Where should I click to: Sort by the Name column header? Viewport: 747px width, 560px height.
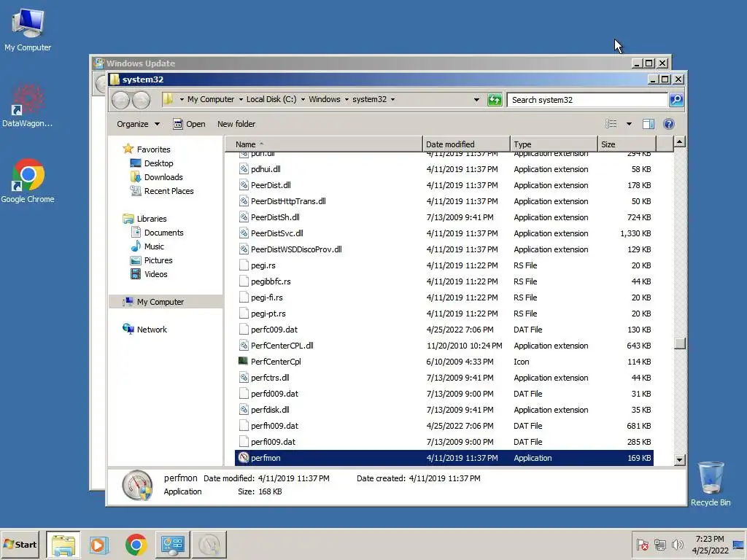tap(323, 144)
